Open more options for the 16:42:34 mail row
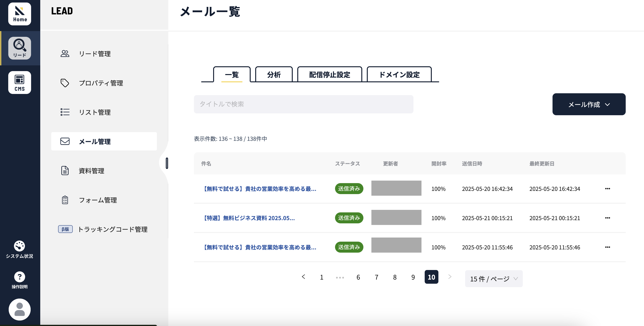Screen dimensions: 644x326 [607, 189]
